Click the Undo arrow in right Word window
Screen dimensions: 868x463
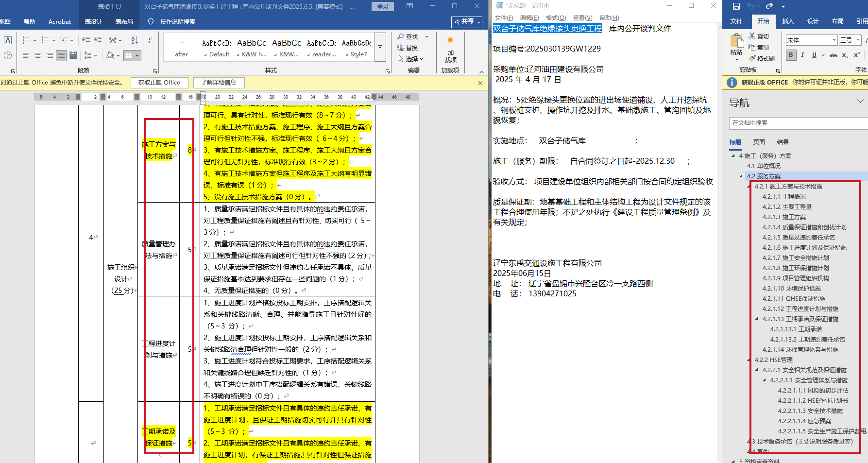click(751, 6)
